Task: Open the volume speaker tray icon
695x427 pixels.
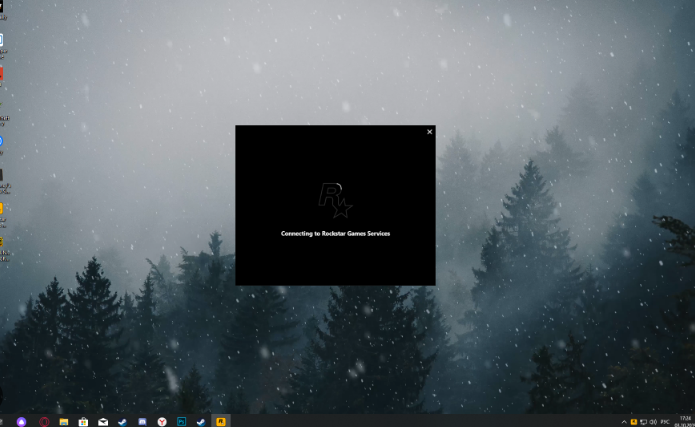Action: [653, 422]
